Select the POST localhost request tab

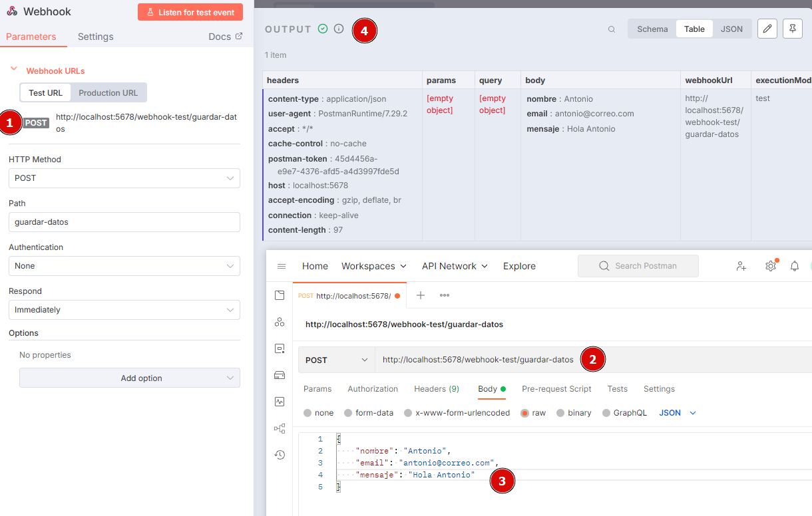(x=349, y=296)
